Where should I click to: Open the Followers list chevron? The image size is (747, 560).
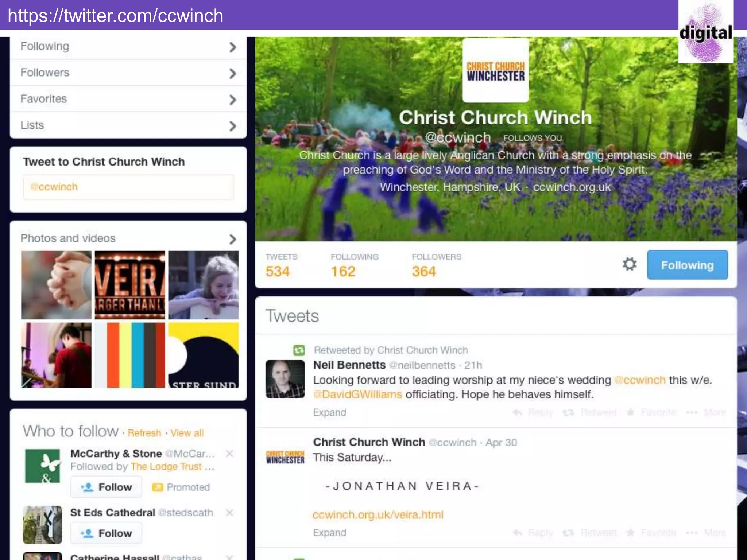(233, 74)
